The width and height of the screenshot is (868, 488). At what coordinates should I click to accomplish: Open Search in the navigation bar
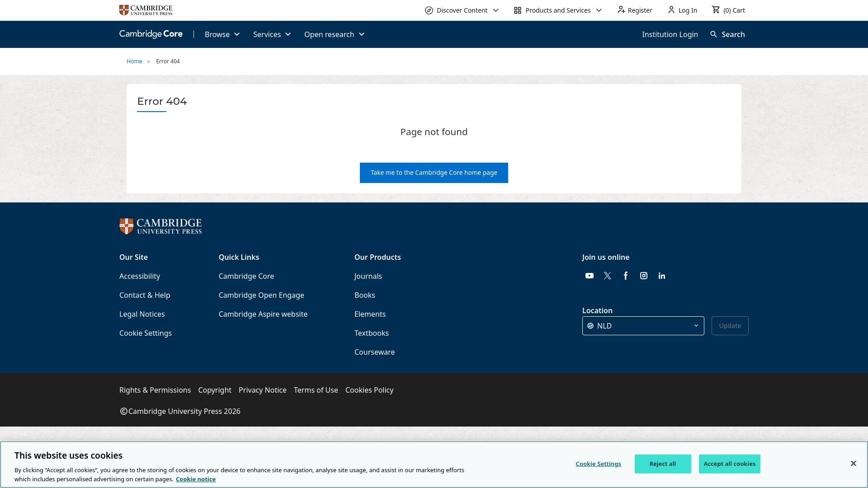pyautogui.click(x=727, y=34)
